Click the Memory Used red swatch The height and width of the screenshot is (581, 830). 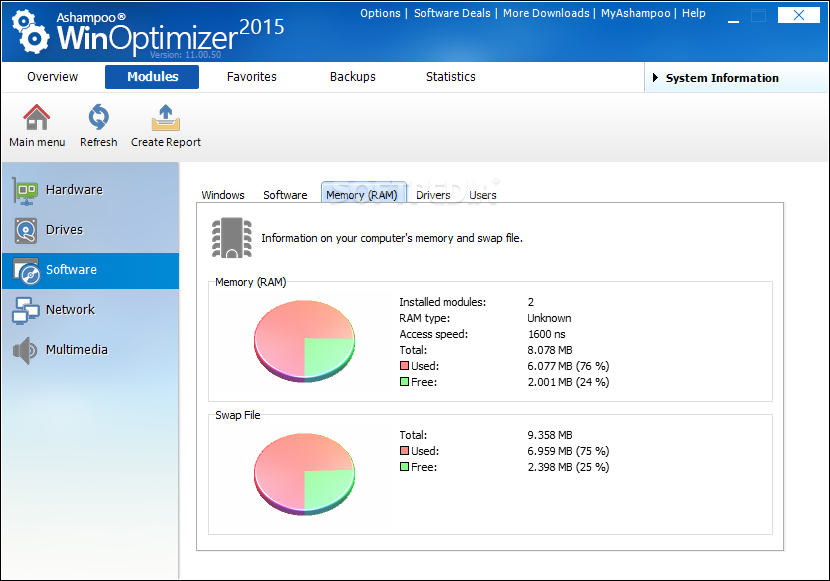pos(404,366)
